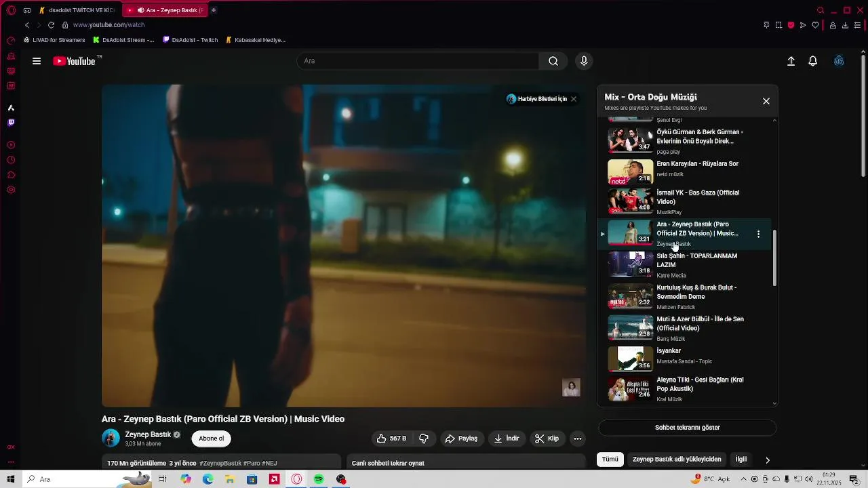Close the Mix - Orta Doğu Müziği panel
The height and width of the screenshot is (488, 868).
click(766, 101)
